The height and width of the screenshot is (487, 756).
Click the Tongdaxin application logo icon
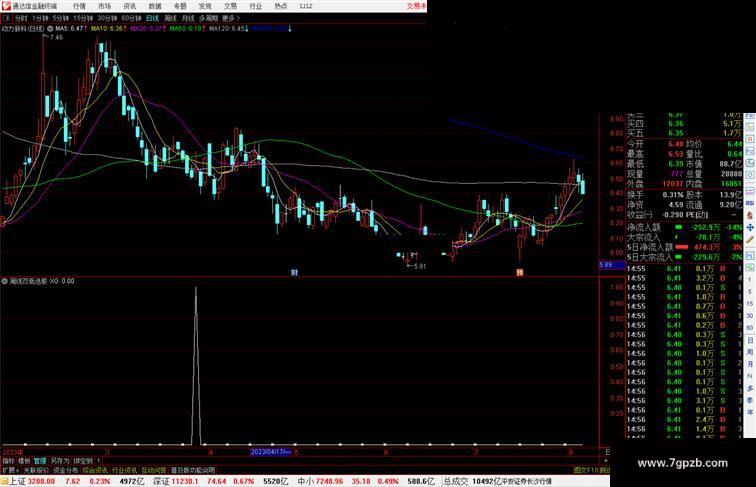click(6, 6)
